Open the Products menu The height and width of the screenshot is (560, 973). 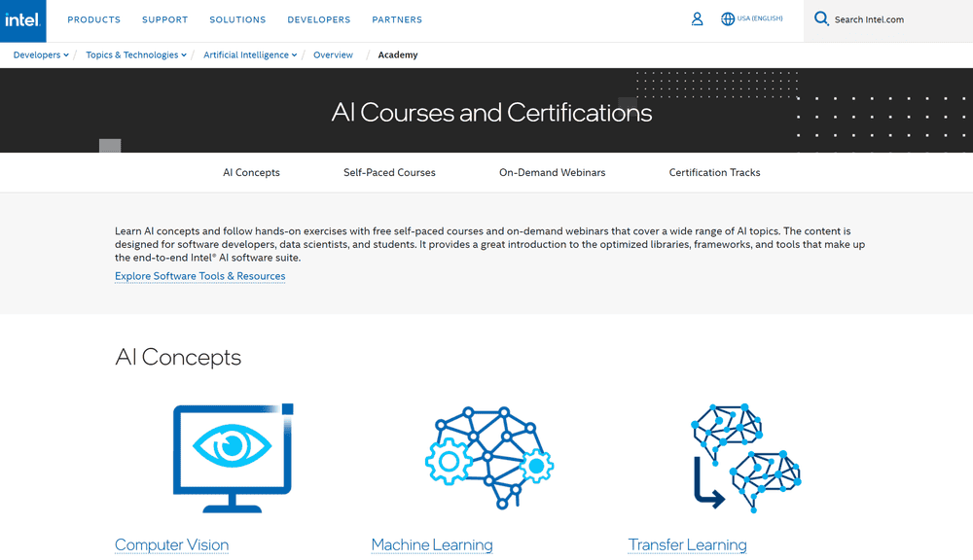[x=93, y=19]
